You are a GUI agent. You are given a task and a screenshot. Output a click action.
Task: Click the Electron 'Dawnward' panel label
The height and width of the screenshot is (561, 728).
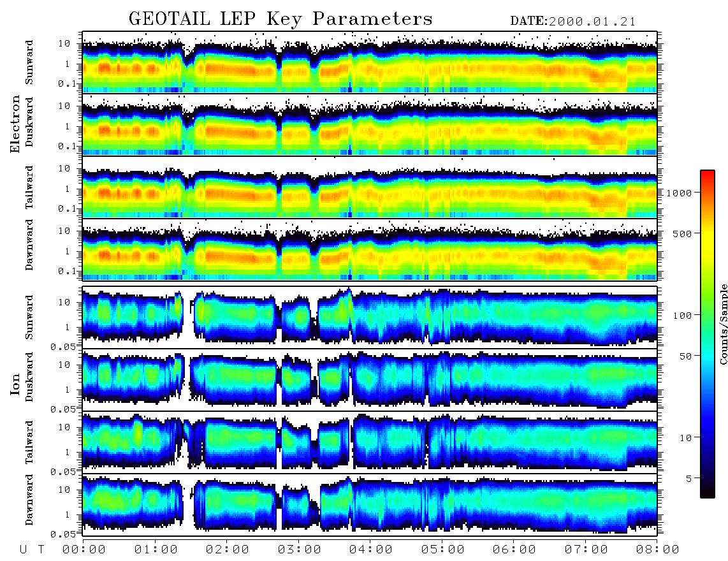pos(29,245)
